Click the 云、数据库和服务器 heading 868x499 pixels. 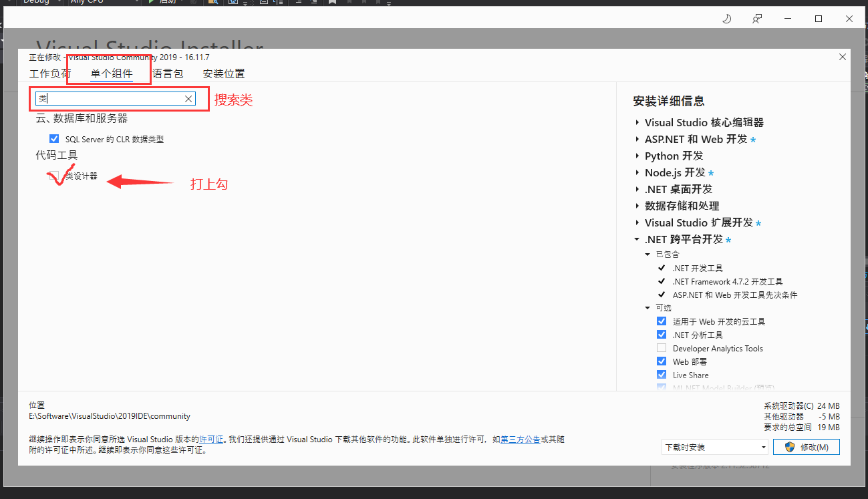tap(82, 118)
